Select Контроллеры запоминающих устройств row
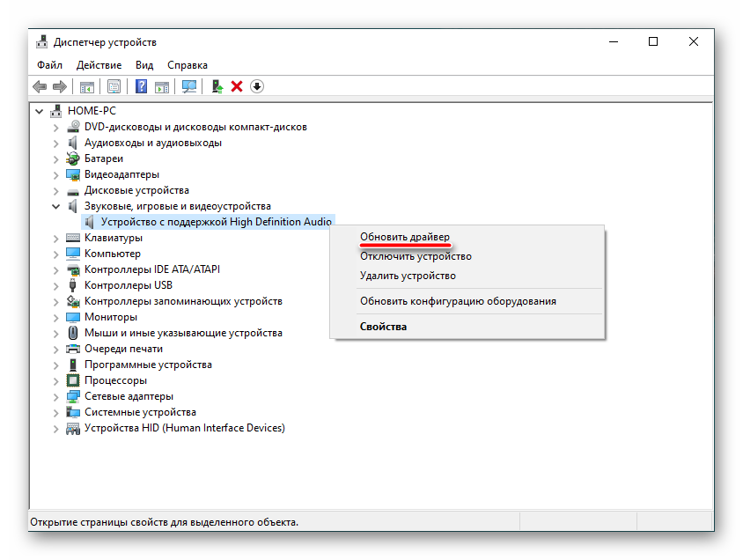This screenshot has height=560, width=743. 183,301
